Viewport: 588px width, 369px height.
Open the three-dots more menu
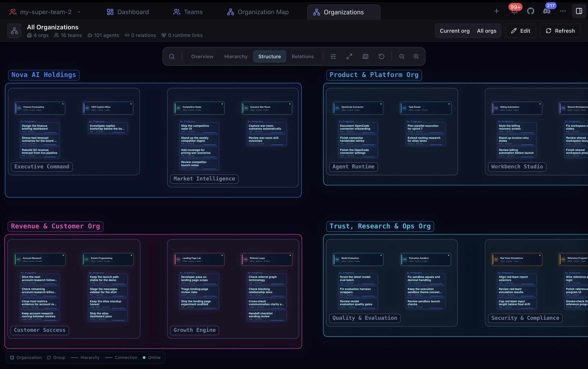tap(563, 11)
